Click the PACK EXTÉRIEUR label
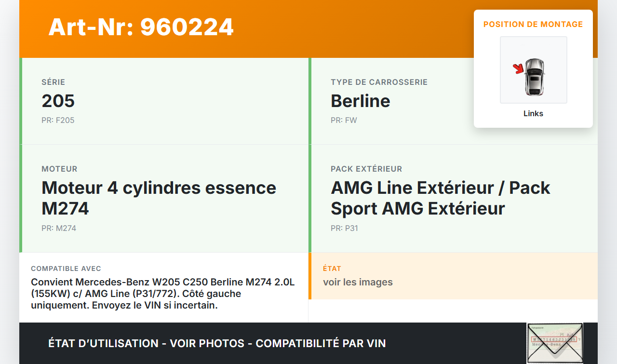This screenshot has width=617, height=364. coord(366,169)
